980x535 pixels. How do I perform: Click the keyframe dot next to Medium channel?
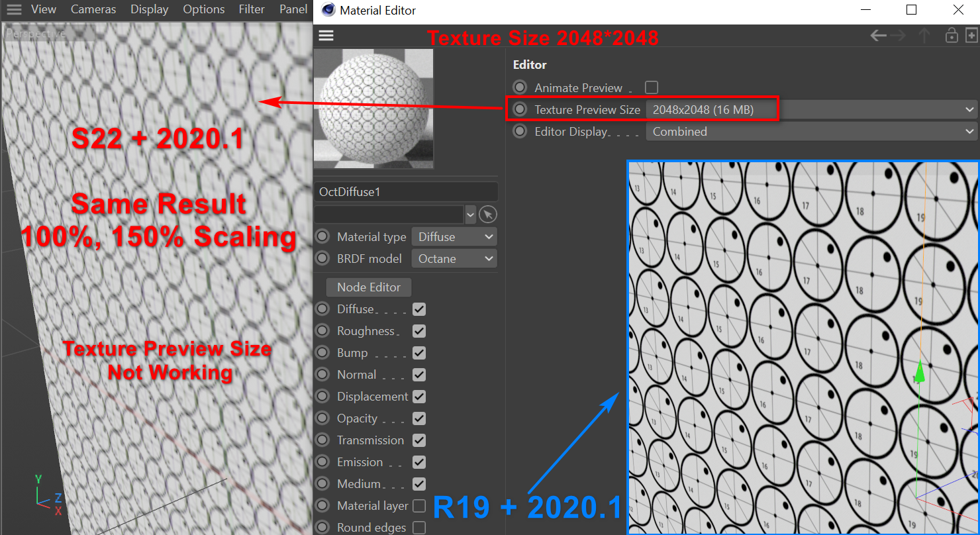[322, 484]
